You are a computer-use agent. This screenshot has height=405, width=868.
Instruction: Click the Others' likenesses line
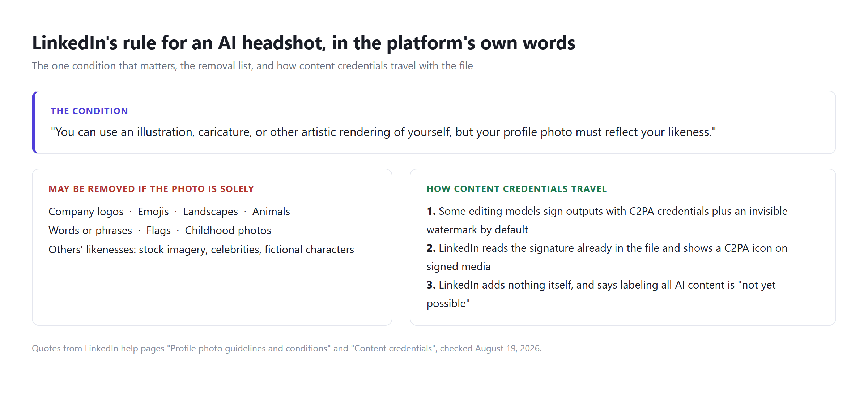(x=201, y=250)
